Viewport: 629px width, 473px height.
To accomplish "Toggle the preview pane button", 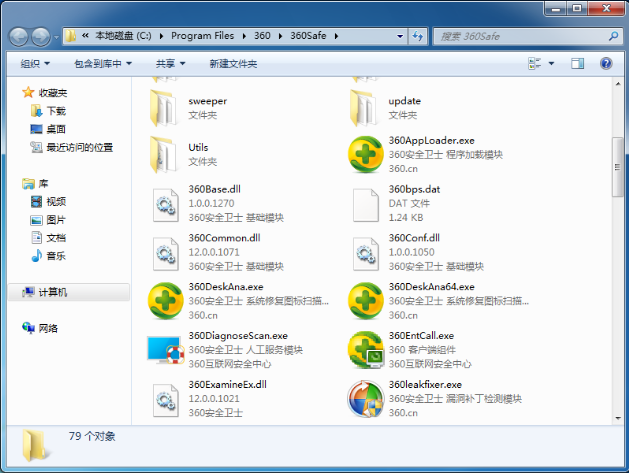I will [x=577, y=63].
